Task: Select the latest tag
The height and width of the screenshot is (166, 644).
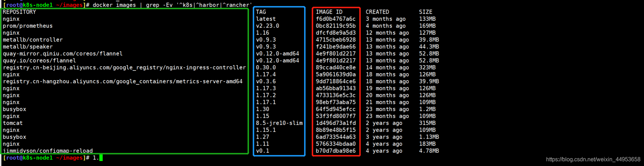Action: [266, 19]
